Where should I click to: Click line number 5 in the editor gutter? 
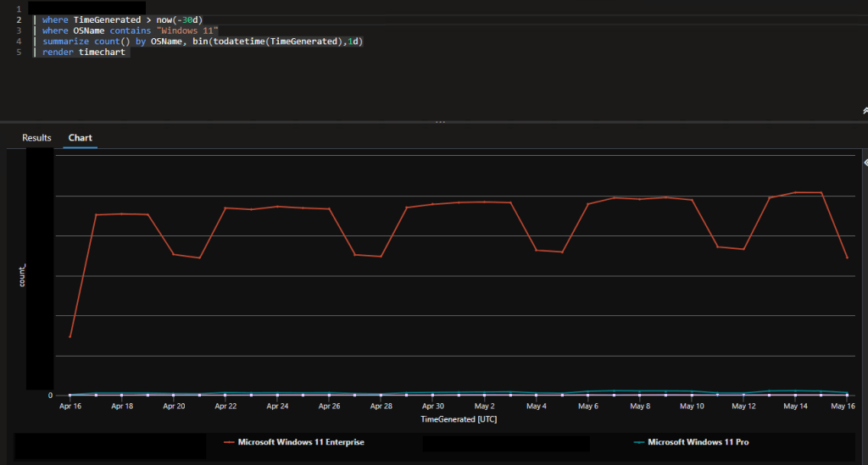click(x=19, y=53)
